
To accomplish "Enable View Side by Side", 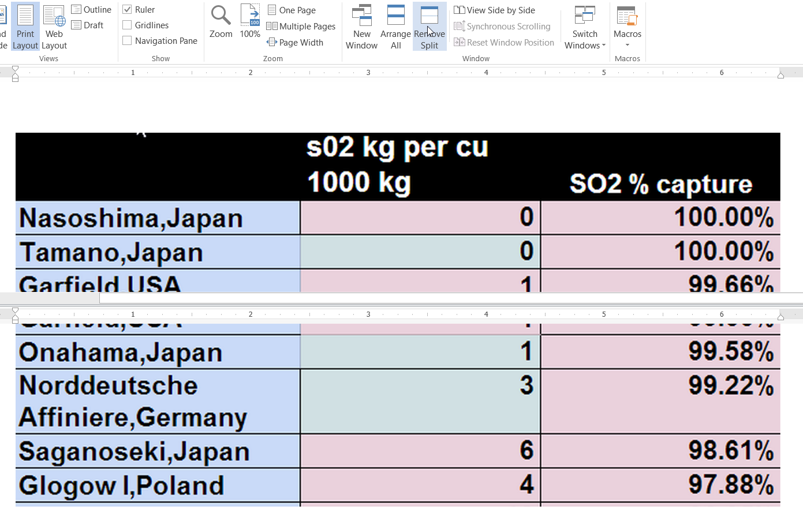I will [495, 10].
